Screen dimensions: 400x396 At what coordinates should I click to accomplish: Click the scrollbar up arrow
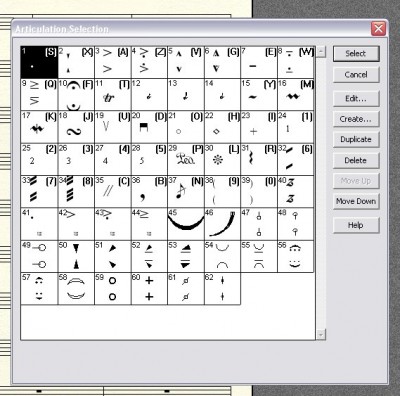click(321, 52)
